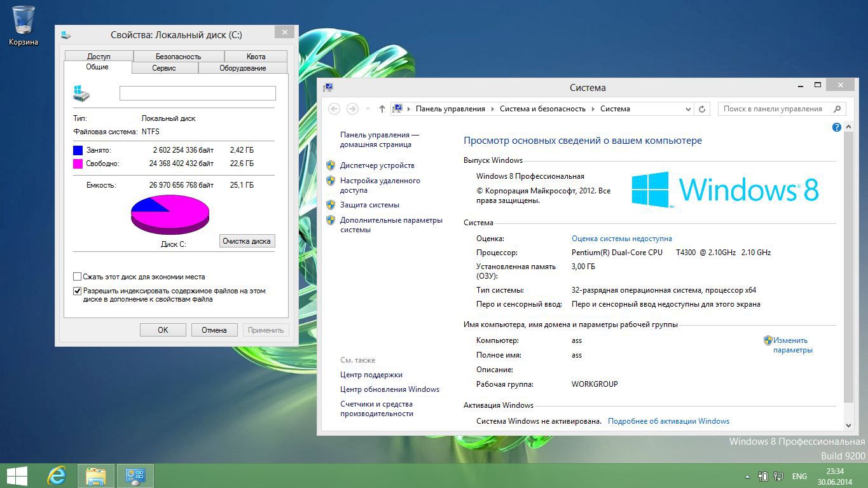This screenshot has width=868, height=488.
Task: Click the Forward arrow in Система window
Action: [x=352, y=109]
